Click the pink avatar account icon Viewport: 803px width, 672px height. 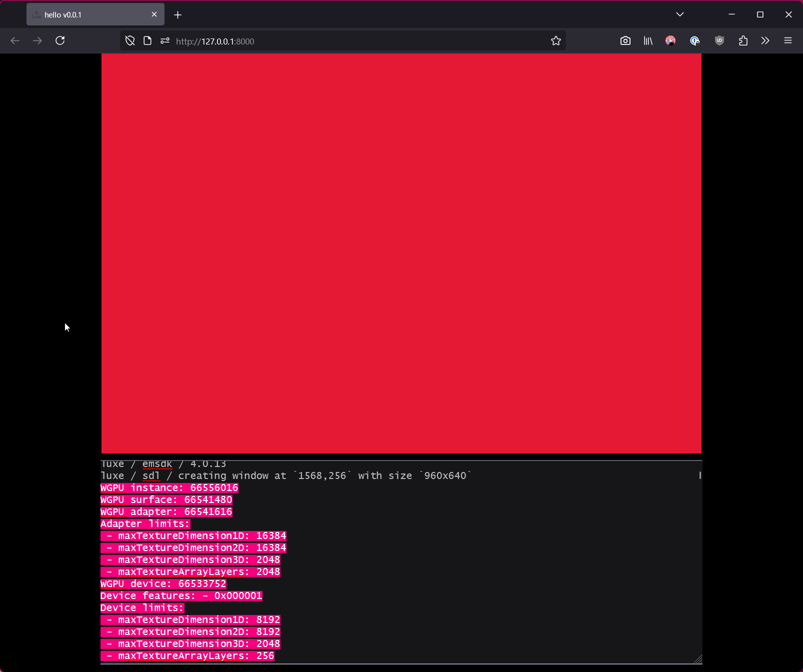[670, 41]
